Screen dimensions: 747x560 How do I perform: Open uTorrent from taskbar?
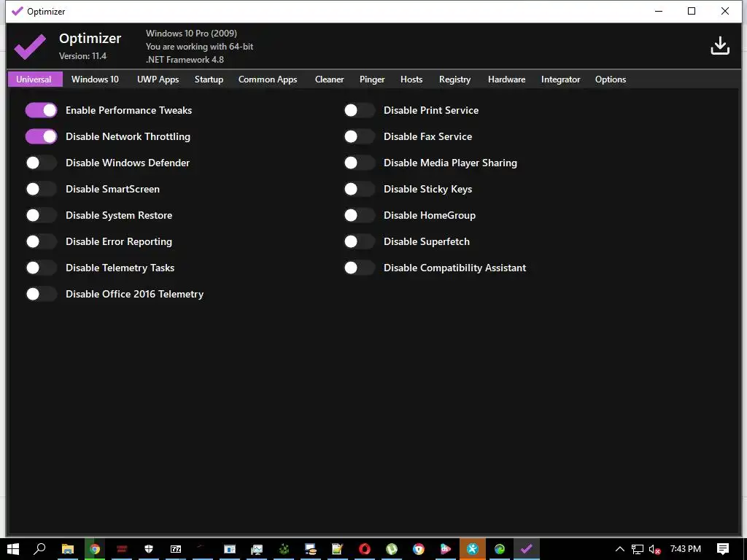pyautogui.click(x=392, y=549)
